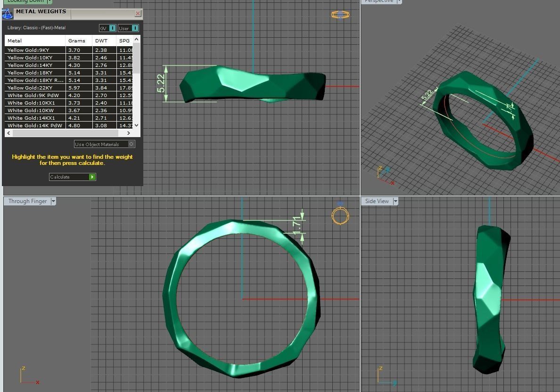This screenshot has height=392, width=560.
Task: Select the Yellow Gold:10KY row
Action: (68, 57)
